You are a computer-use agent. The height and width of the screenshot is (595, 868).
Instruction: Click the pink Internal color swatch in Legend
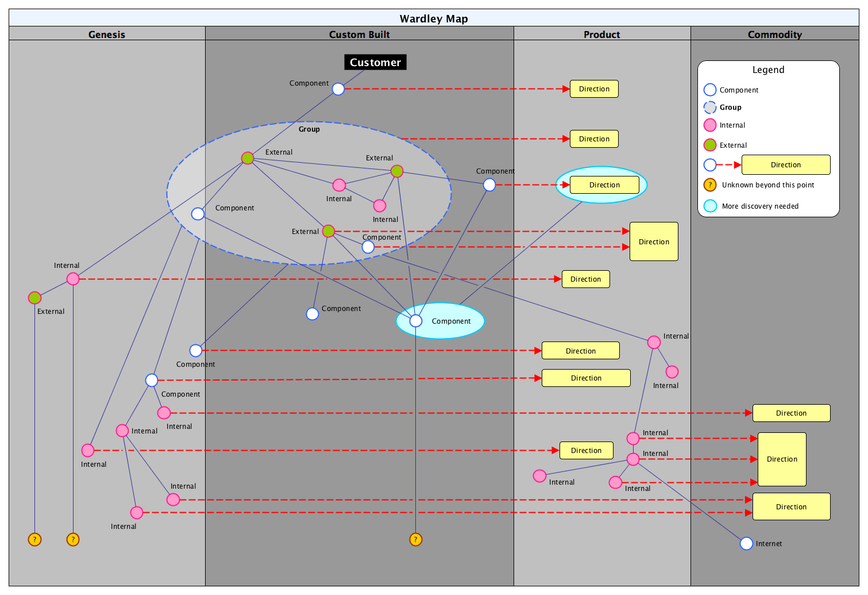point(710,125)
